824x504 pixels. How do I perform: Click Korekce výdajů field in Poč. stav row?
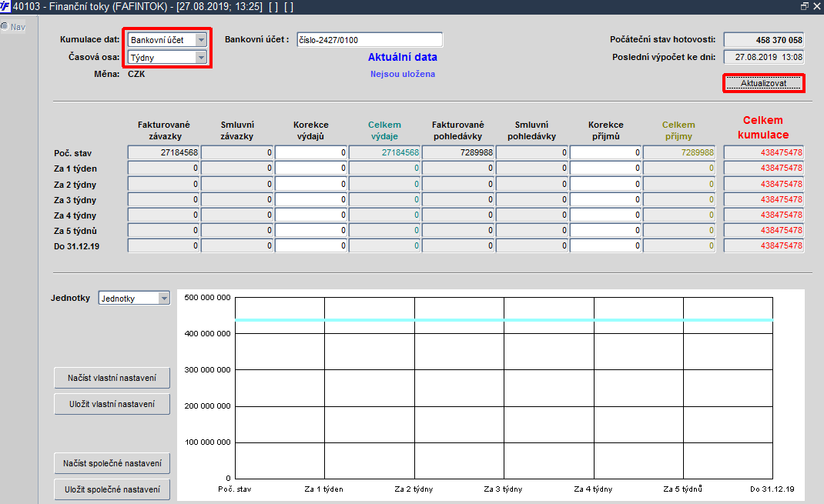[x=310, y=152]
